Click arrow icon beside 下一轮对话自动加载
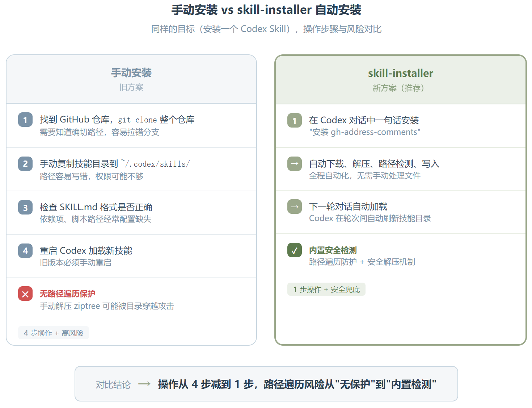This screenshot has height=408, width=532. (x=295, y=207)
